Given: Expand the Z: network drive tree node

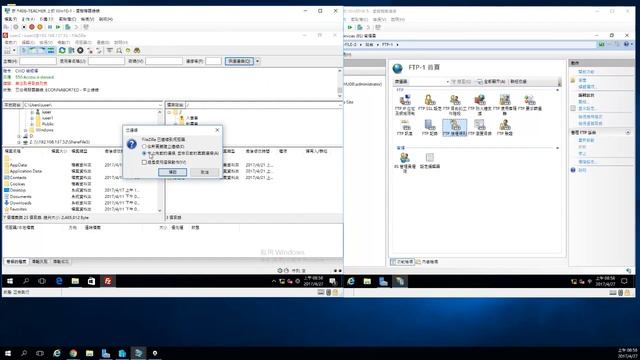Looking at the screenshot, I should click(x=19, y=142).
